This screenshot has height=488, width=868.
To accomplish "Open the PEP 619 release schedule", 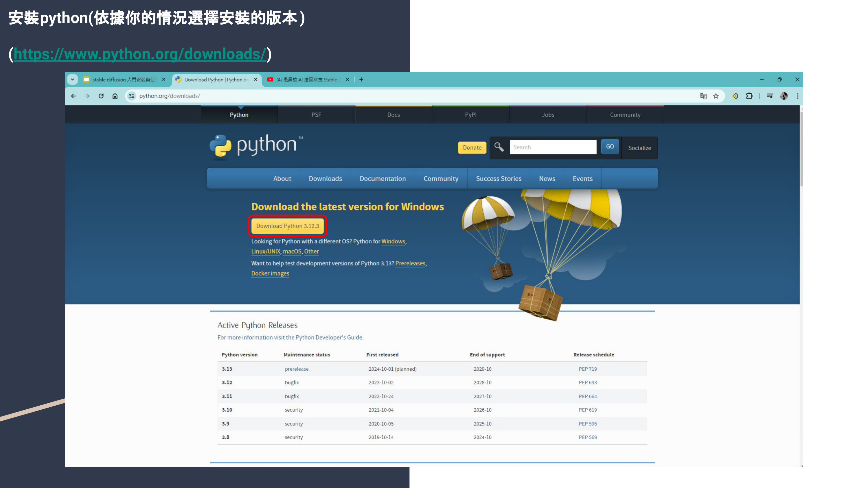I will pyautogui.click(x=588, y=410).
